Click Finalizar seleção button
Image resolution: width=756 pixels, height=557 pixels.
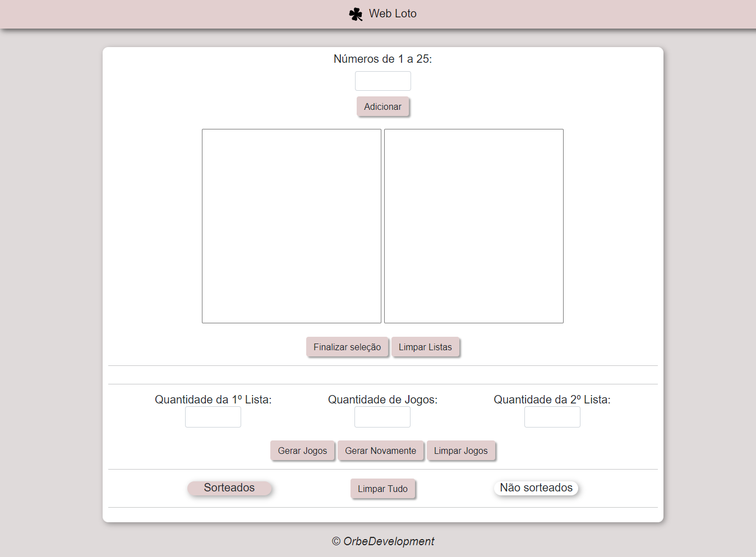347,347
